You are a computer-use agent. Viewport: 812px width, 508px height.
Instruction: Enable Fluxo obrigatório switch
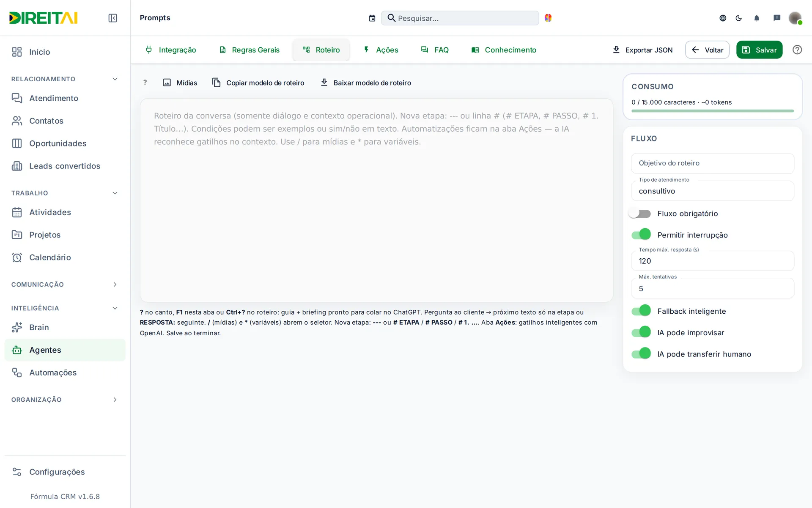(x=639, y=214)
